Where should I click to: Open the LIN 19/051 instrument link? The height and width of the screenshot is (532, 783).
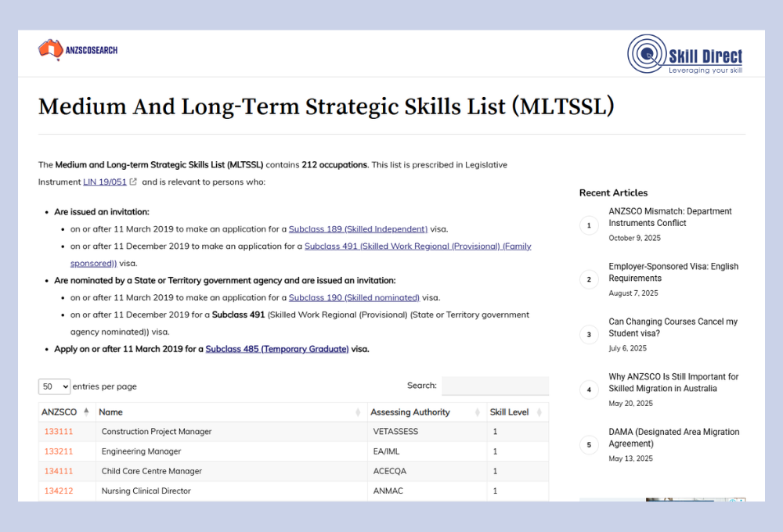(105, 182)
